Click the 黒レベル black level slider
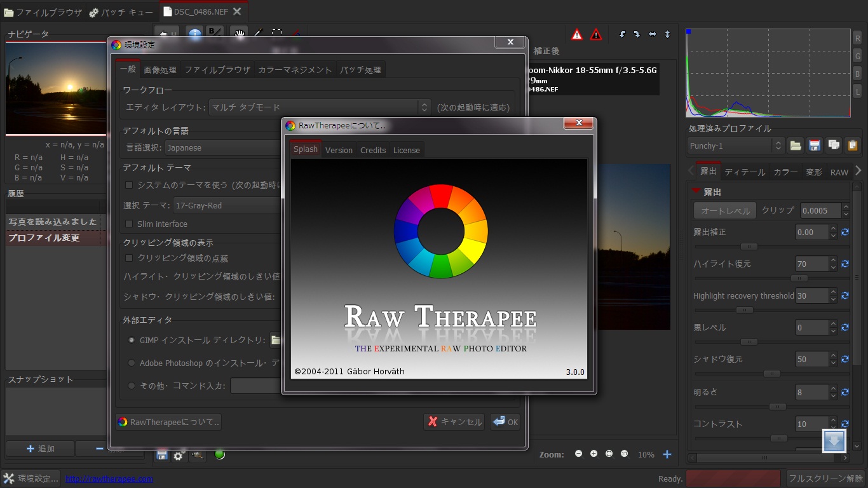 point(771,342)
